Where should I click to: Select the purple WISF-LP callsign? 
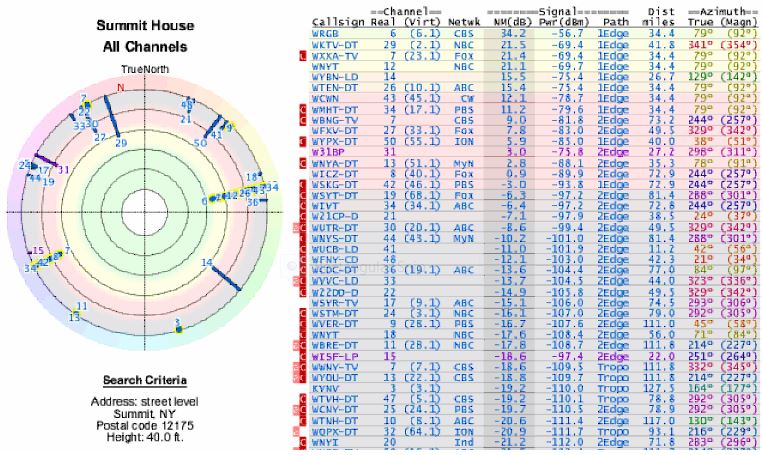[332, 356]
